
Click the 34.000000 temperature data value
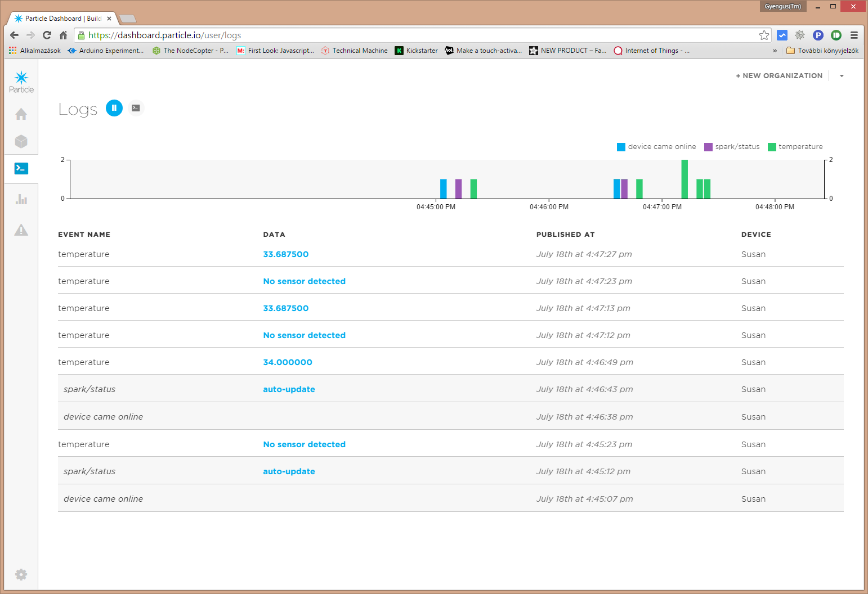(x=288, y=362)
